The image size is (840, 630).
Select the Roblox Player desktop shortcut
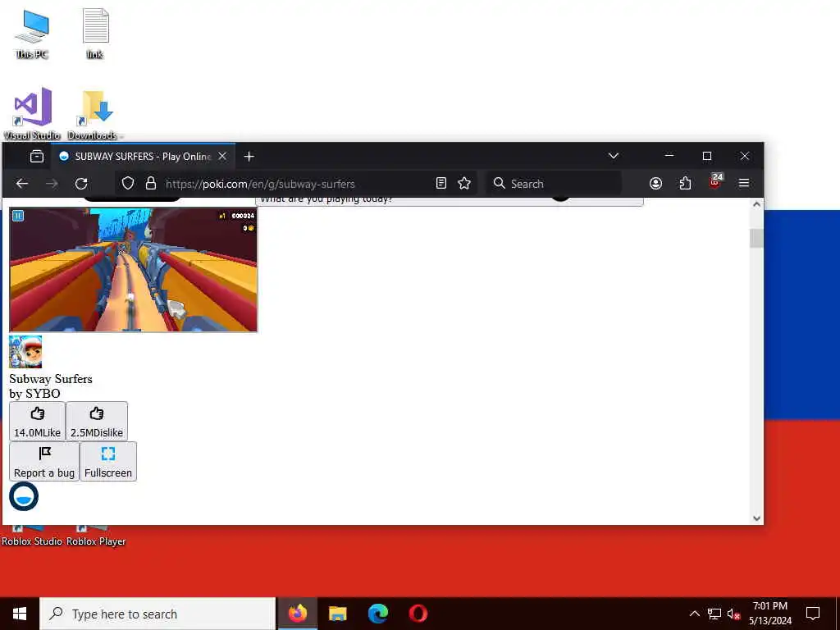(x=96, y=537)
